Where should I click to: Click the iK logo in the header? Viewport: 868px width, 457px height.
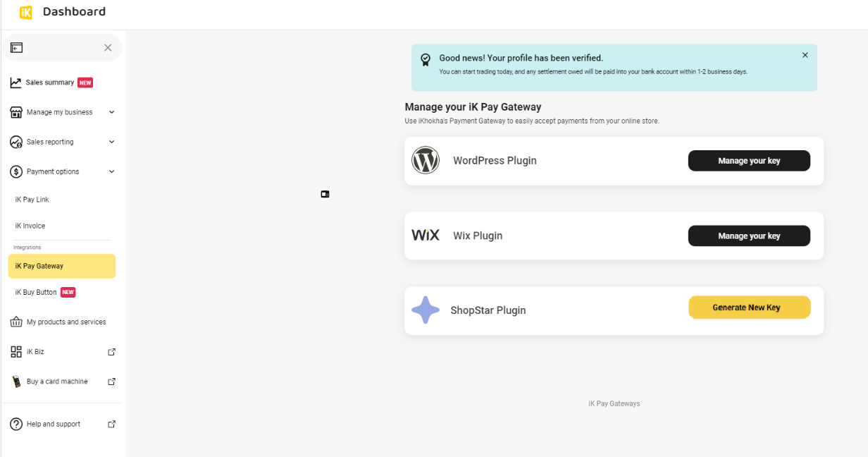(x=26, y=12)
